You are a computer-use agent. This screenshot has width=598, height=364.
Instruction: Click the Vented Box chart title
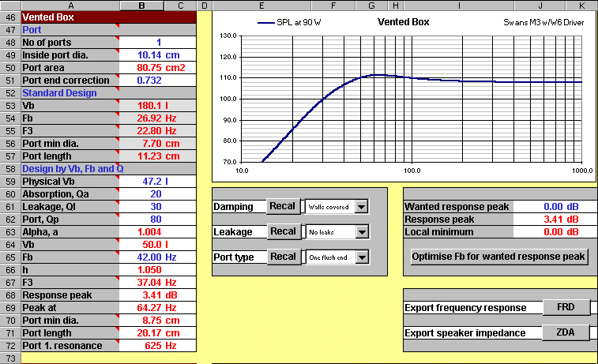404,22
